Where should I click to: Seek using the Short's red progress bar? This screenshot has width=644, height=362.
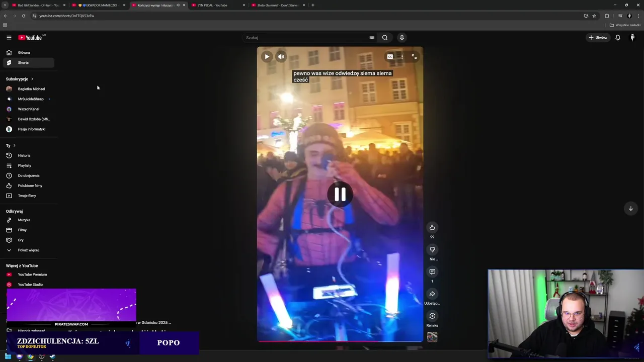pyautogui.click(x=340, y=341)
